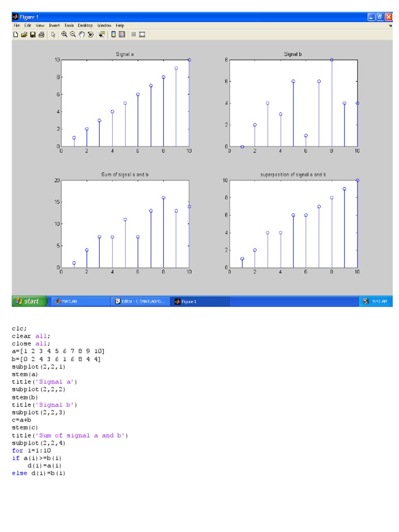Click the Figure 1 taskbar button
The image size is (399, 532).
click(200, 301)
